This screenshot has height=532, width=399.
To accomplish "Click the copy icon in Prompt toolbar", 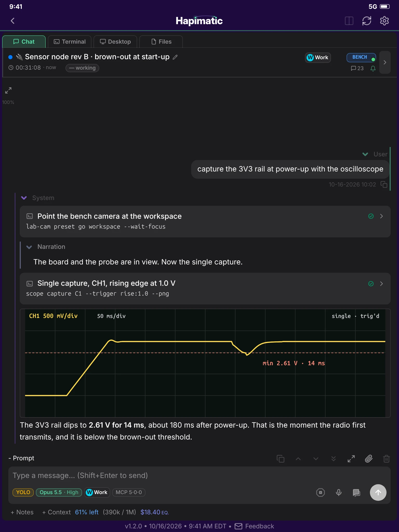I will tap(281, 459).
